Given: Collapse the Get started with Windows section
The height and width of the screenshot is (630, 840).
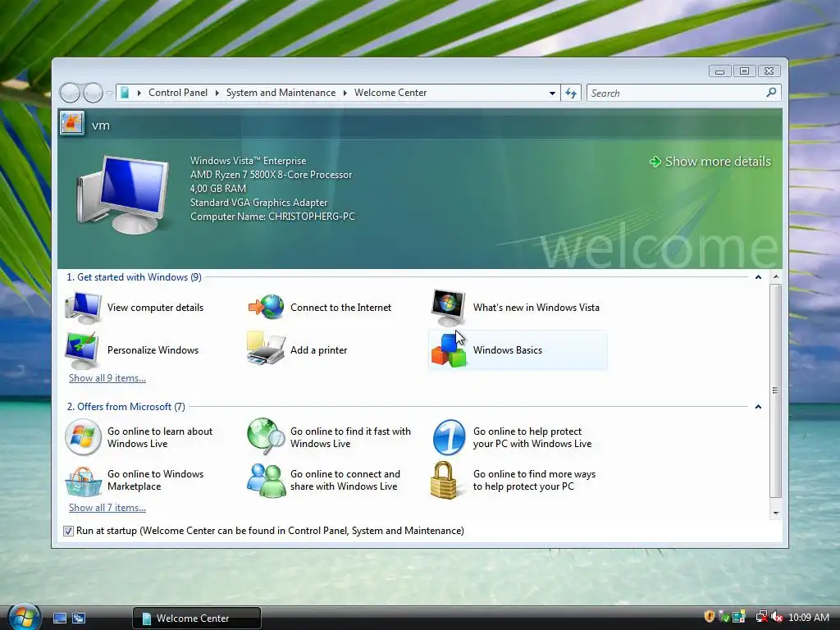Looking at the screenshot, I should [758, 277].
